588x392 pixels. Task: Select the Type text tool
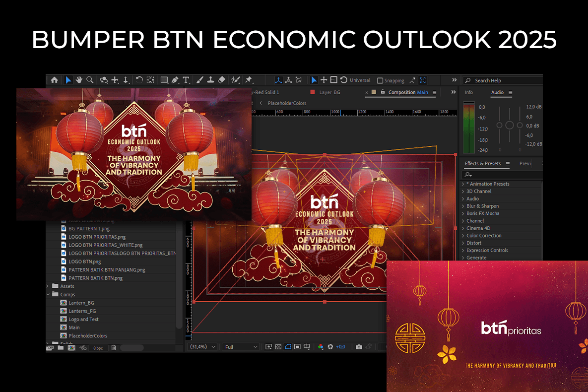(186, 80)
